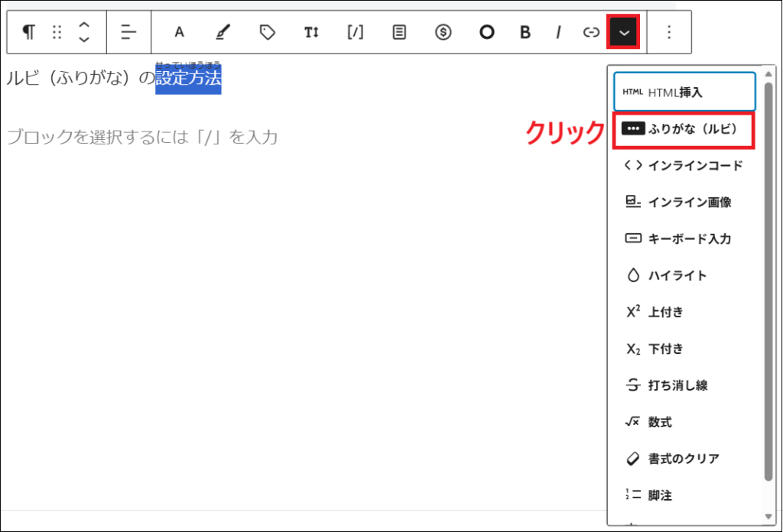
Task: Open the text alignment dropdown
Action: 128,32
